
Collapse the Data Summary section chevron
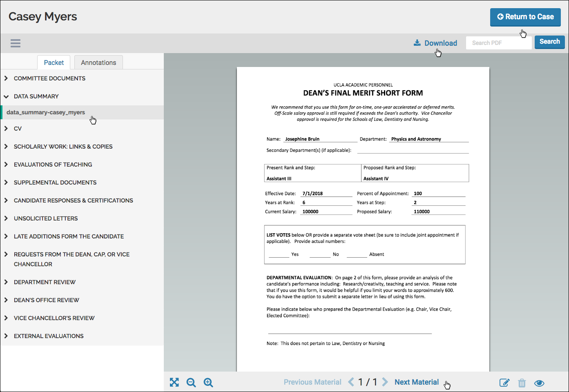6,96
